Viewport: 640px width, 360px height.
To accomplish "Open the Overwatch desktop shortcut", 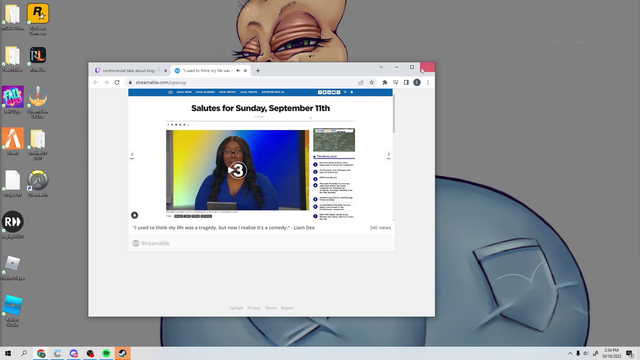I will coord(38,180).
